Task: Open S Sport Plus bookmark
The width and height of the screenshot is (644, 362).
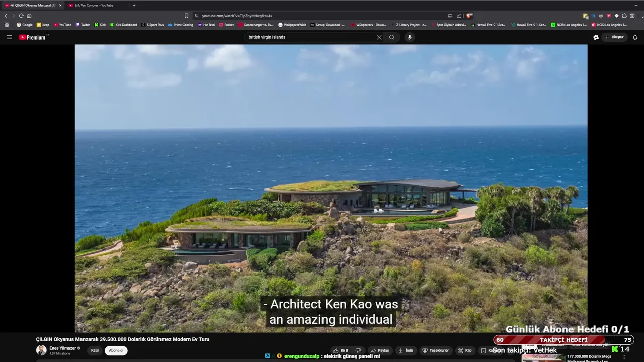Action: coord(152,25)
